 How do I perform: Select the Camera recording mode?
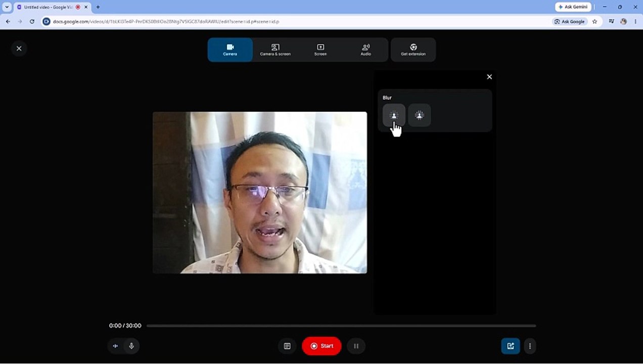[x=230, y=50]
